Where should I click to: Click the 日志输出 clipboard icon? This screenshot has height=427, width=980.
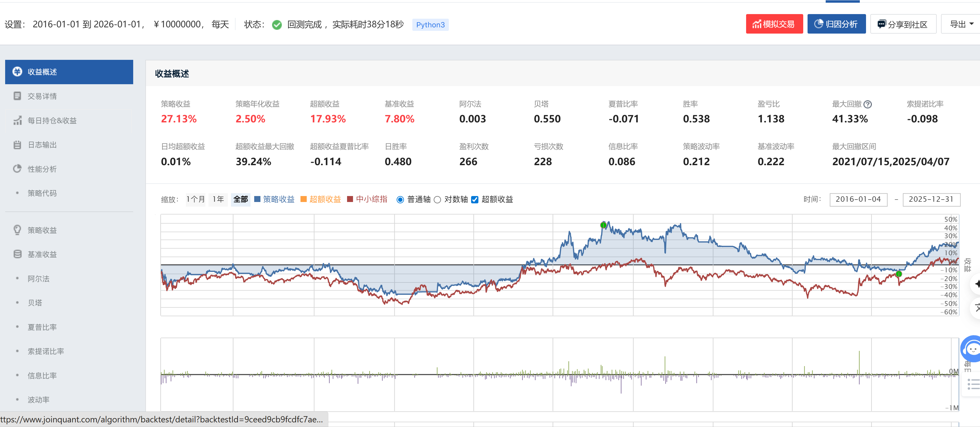(18, 145)
